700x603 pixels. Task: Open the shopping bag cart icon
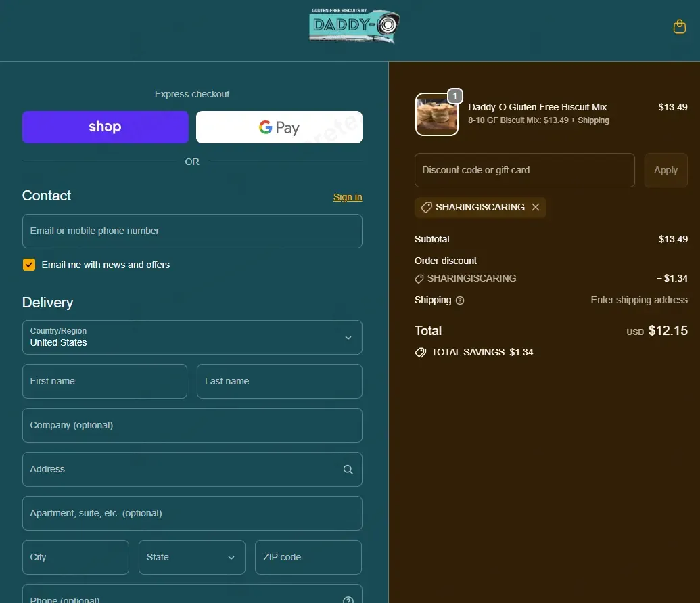pos(679,27)
